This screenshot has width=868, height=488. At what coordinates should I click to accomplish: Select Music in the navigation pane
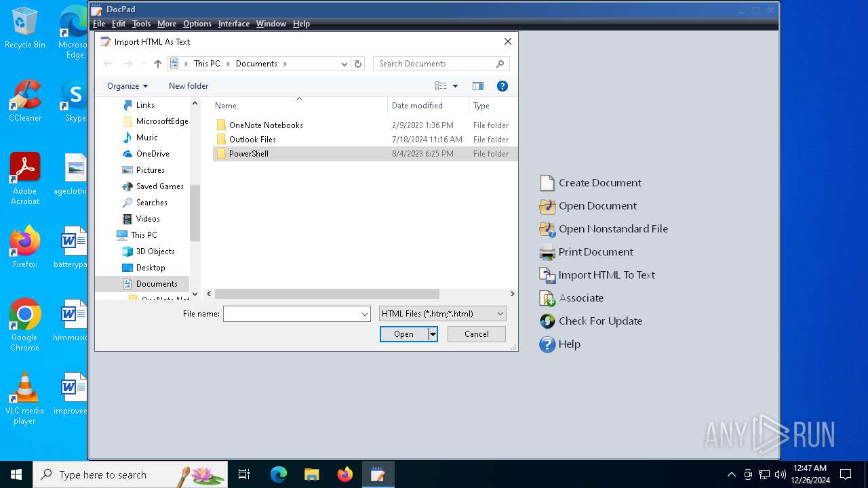tap(147, 138)
